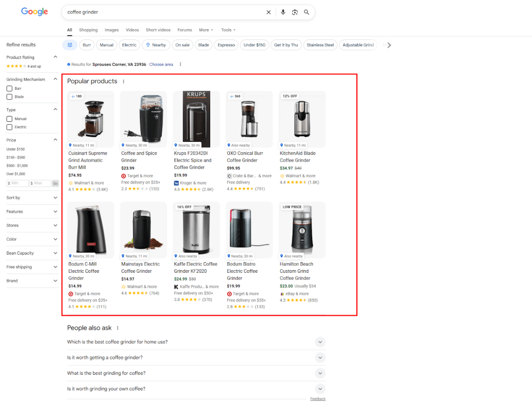This screenshot has width=532, height=411.
Task: Click the search magnifier icon
Action: point(306,12)
